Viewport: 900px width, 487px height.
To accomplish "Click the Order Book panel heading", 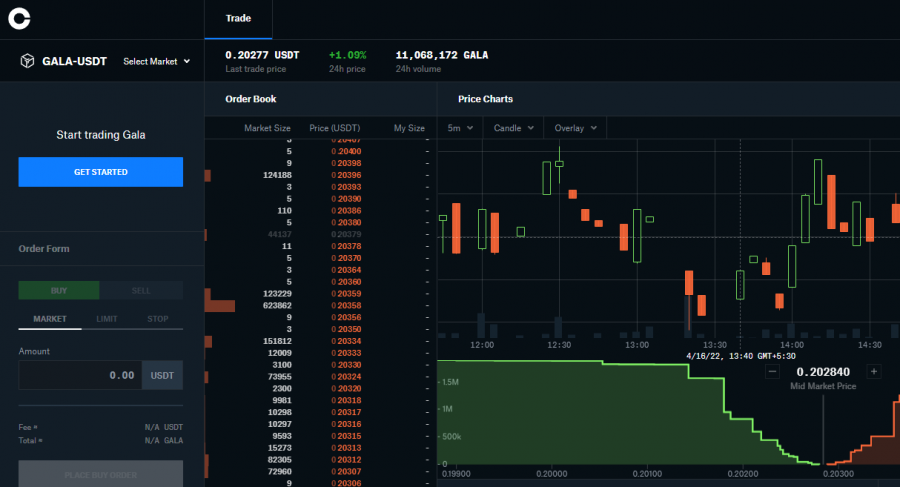I will (x=251, y=99).
